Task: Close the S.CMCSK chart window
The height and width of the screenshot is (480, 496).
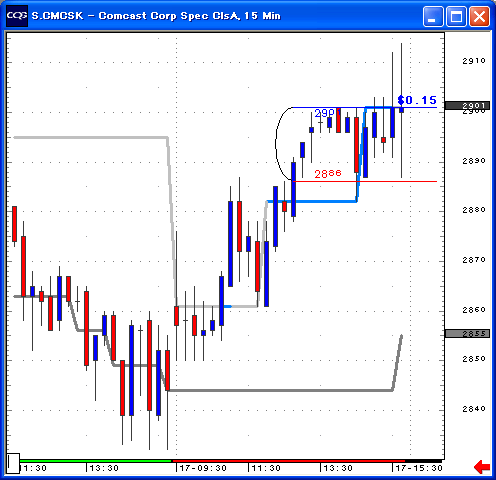Action: click(x=479, y=16)
